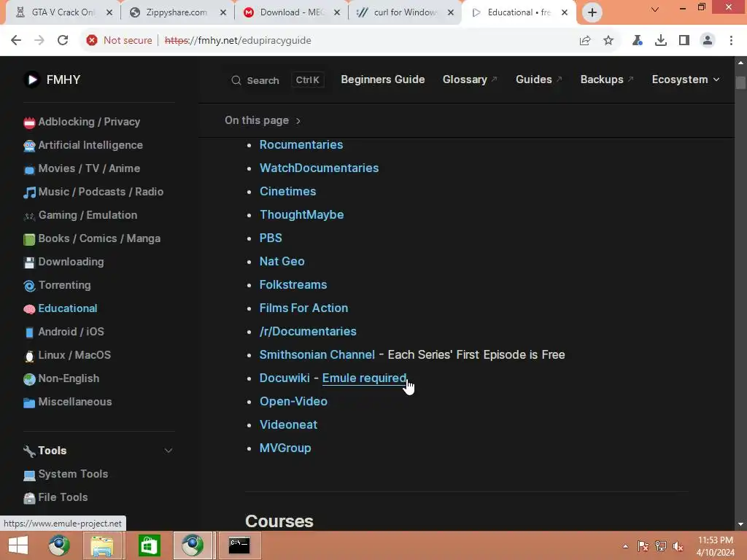Click the Music / Podcasts / Radio note icon
This screenshot has height=560, width=747.
coord(29,192)
